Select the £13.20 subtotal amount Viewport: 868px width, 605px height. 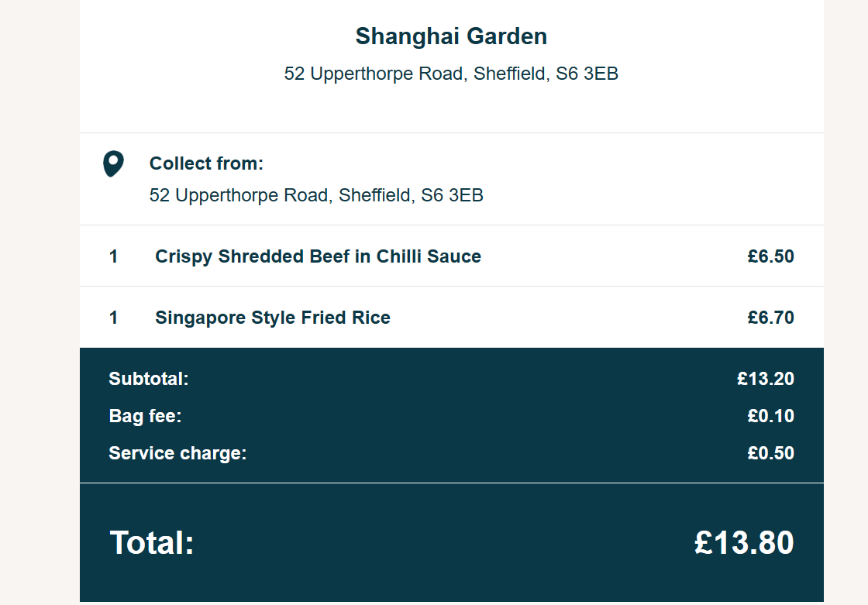point(765,379)
